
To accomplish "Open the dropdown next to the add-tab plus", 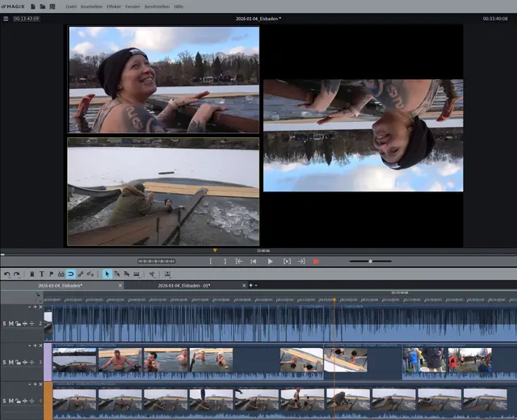I will [258, 285].
